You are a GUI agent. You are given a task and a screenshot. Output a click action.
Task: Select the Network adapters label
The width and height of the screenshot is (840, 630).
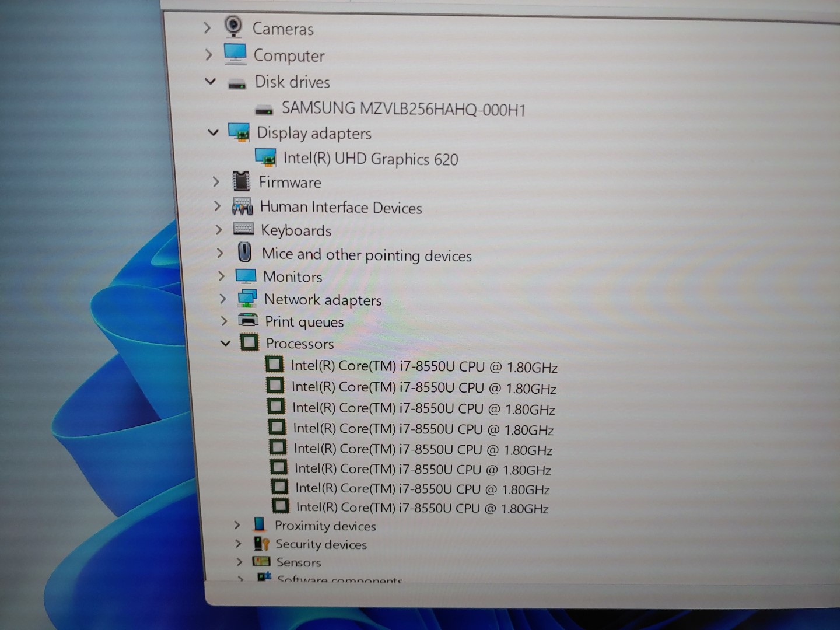[x=323, y=300]
